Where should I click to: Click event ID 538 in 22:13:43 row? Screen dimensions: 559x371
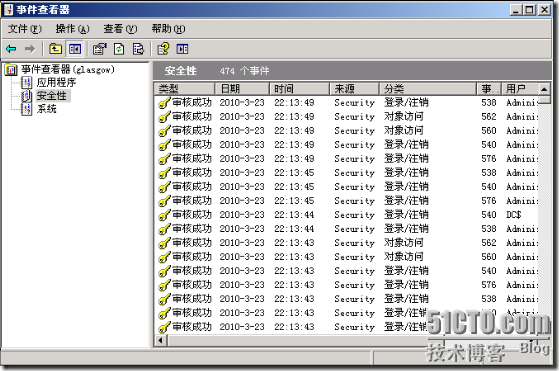coord(488,299)
